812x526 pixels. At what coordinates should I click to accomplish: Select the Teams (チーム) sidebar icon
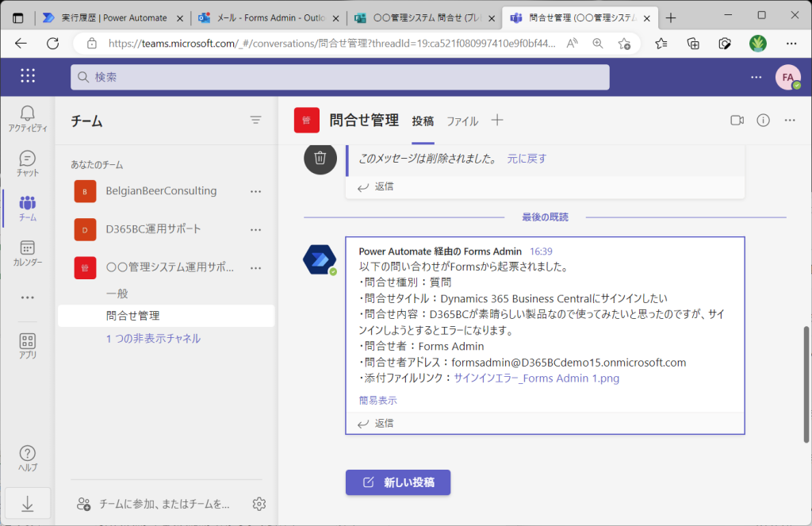coord(28,209)
